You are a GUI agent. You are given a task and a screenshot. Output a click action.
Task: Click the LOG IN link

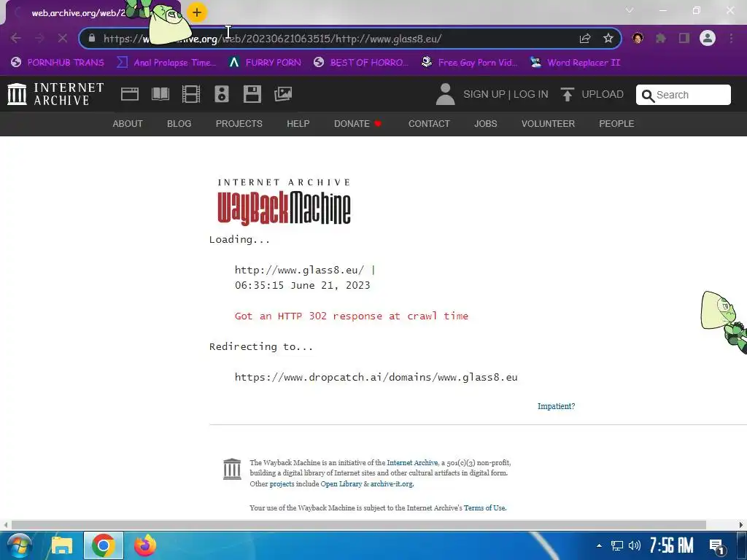[531, 94]
